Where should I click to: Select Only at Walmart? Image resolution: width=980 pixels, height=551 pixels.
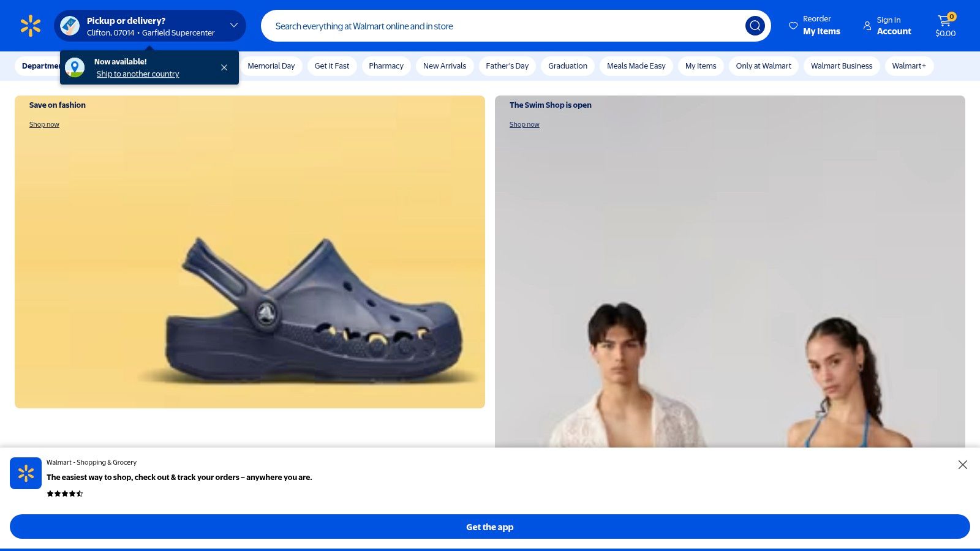click(x=764, y=66)
